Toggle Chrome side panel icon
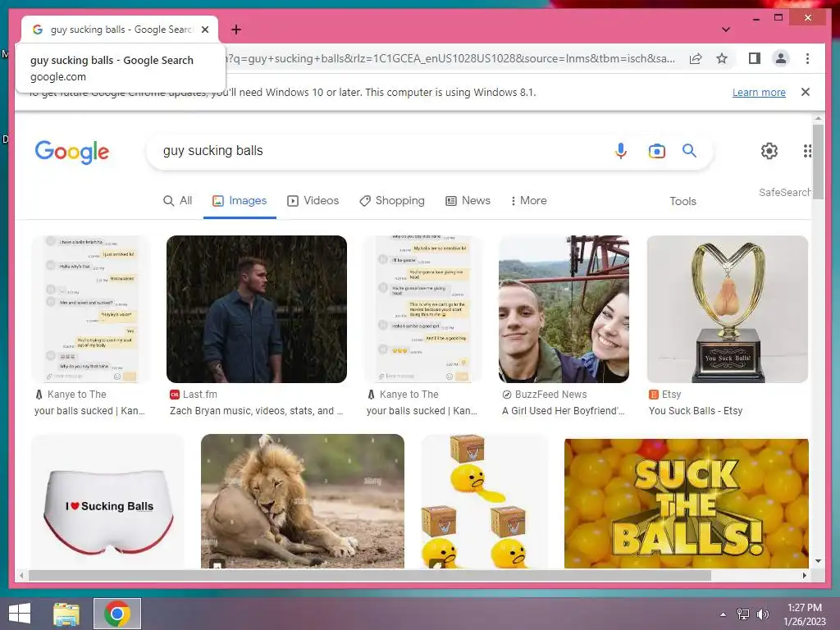 point(755,58)
